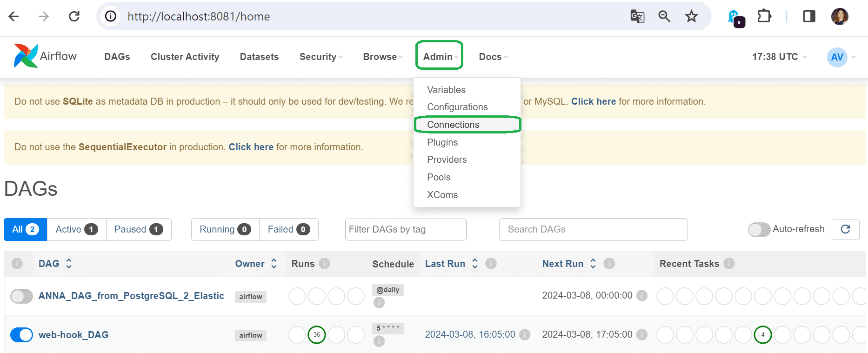Pause the web-hook_DAG toggle switch
Image resolution: width=868 pixels, height=353 pixels.
tap(21, 335)
